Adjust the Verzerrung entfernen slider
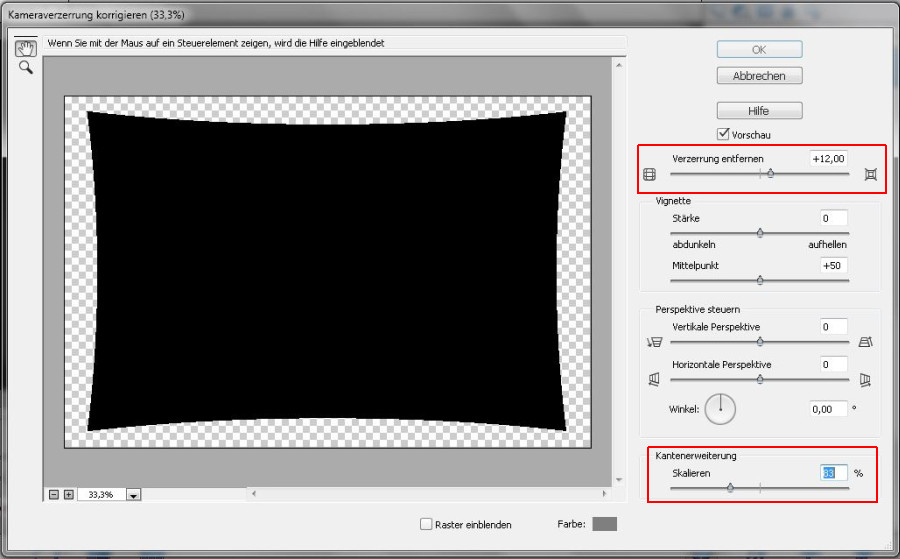This screenshot has height=559, width=900. 770,173
